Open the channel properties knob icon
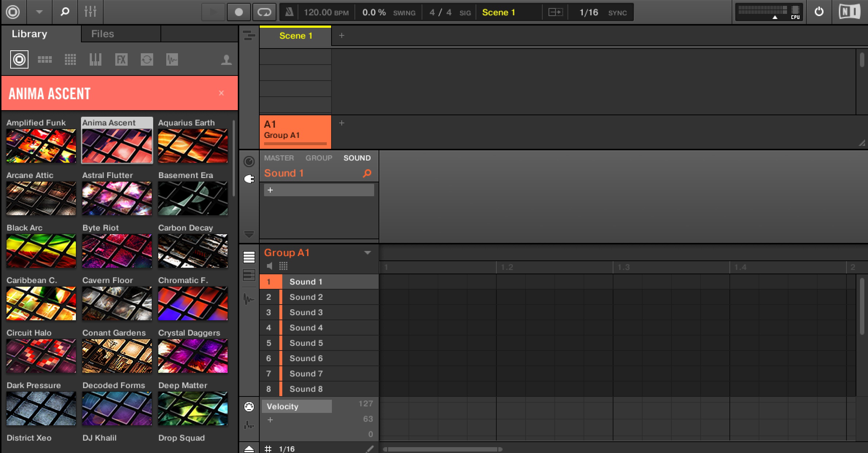Screen dimensions: 868x453 (249, 161)
